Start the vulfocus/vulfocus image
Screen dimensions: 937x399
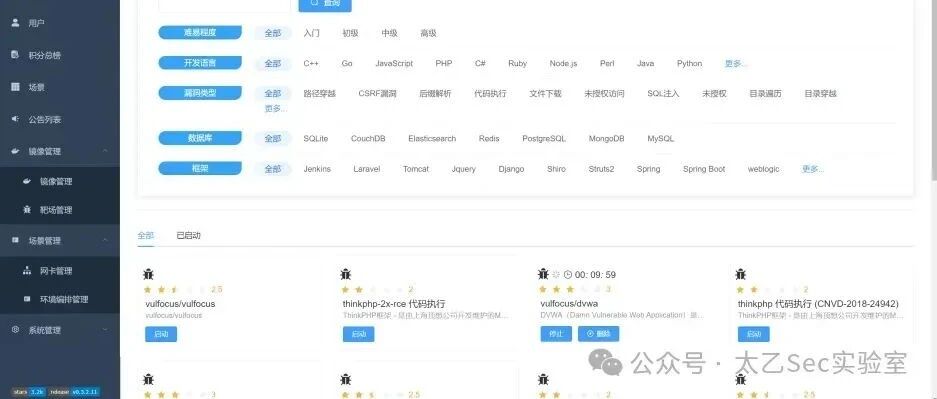[x=161, y=334]
